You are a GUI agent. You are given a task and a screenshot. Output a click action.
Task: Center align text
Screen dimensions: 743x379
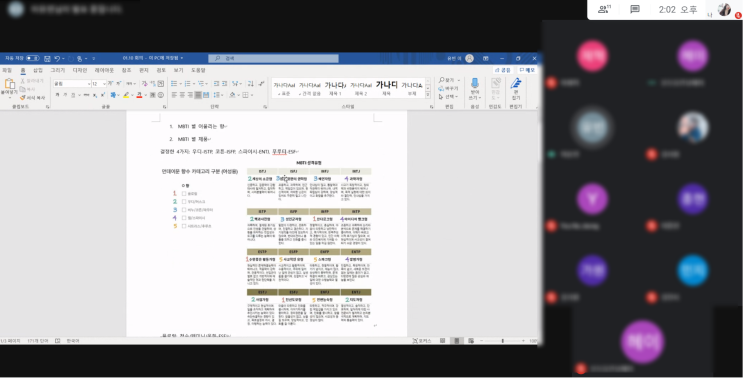point(182,95)
